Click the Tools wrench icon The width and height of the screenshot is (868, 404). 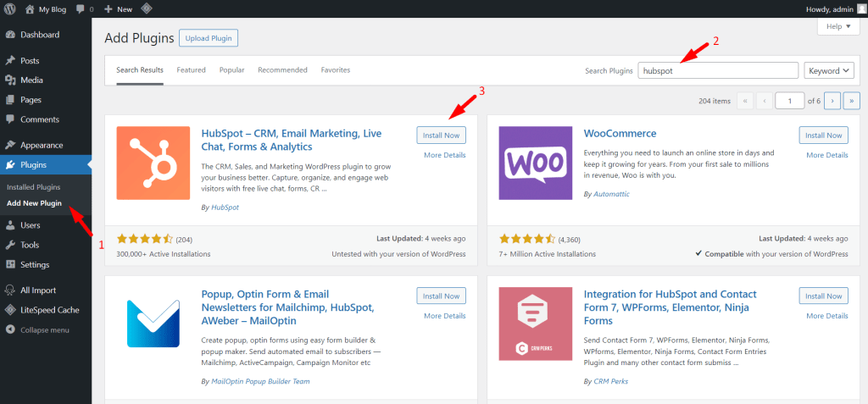tap(10, 245)
